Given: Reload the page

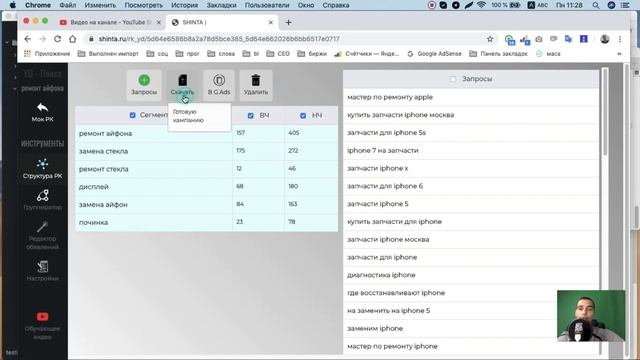Looking at the screenshot, I should coord(58,39).
